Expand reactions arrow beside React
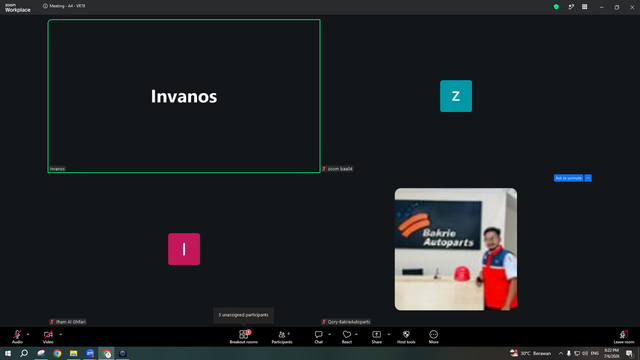This screenshot has width=640, height=360. pyautogui.click(x=356, y=334)
